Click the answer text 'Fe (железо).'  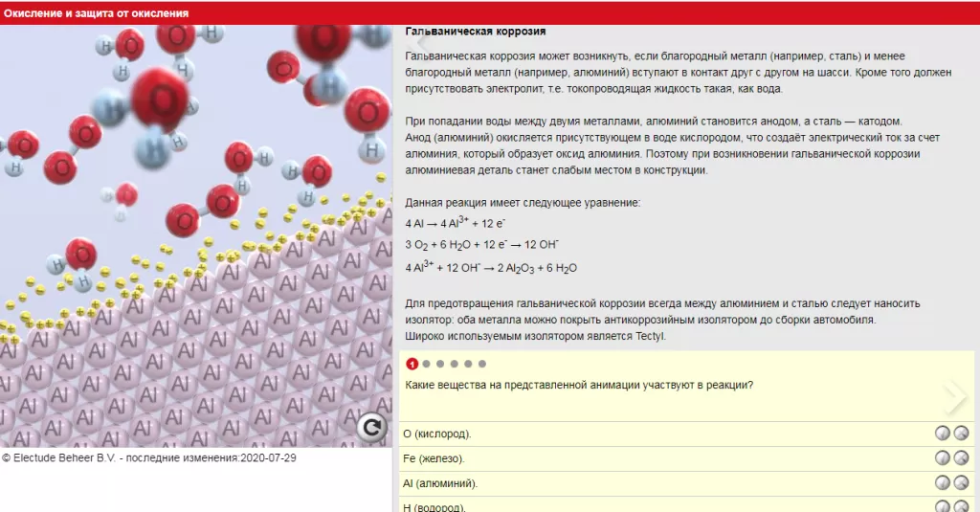pos(434,458)
